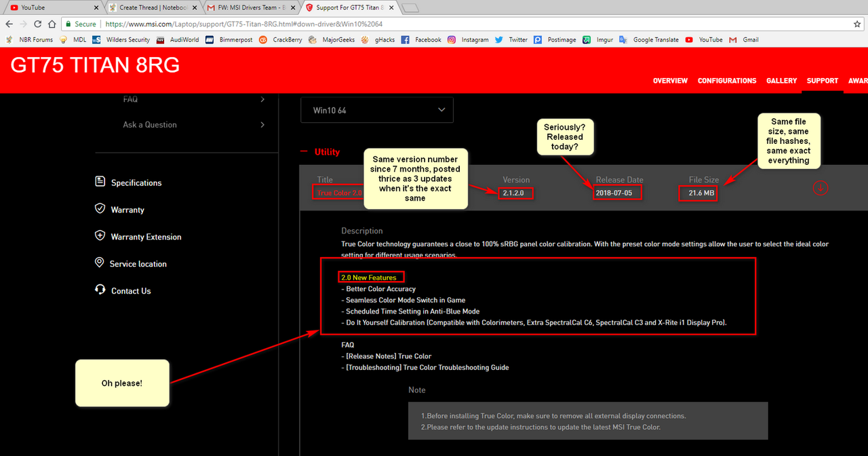Open the NBR Forums bookmark
The height and width of the screenshot is (456, 868).
(x=30, y=40)
